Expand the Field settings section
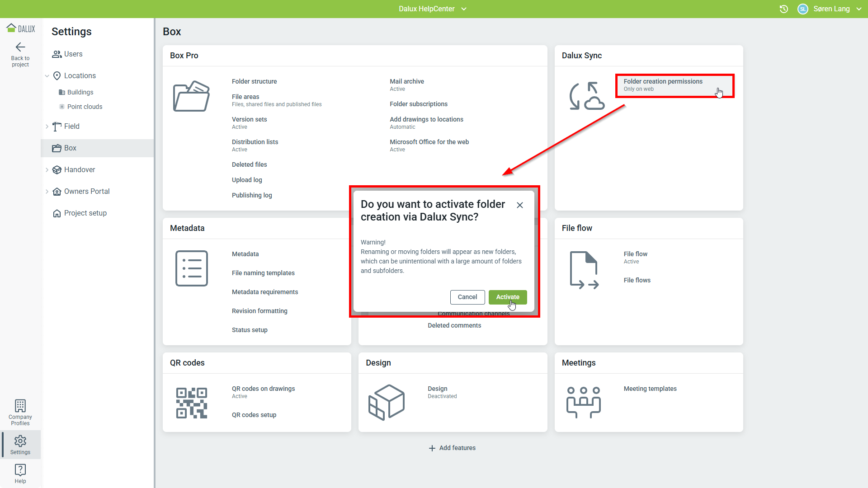The image size is (868, 488). coord(47,127)
